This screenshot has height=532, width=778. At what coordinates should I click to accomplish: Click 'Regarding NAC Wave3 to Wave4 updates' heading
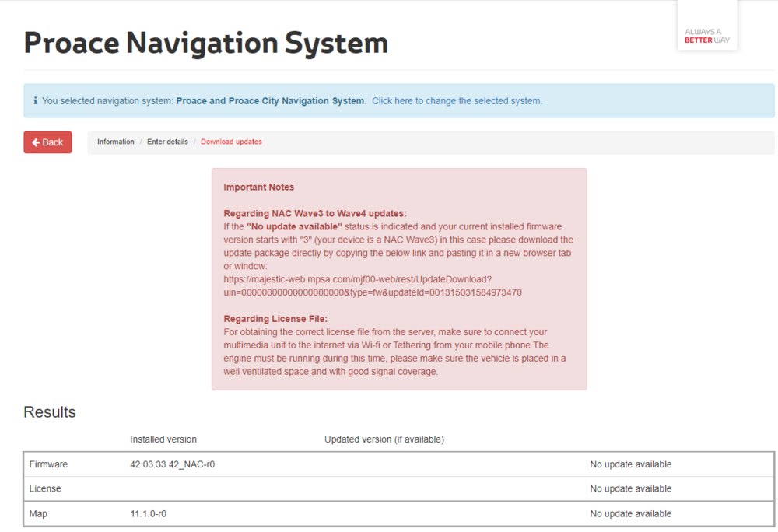click(x=315, y=213)
